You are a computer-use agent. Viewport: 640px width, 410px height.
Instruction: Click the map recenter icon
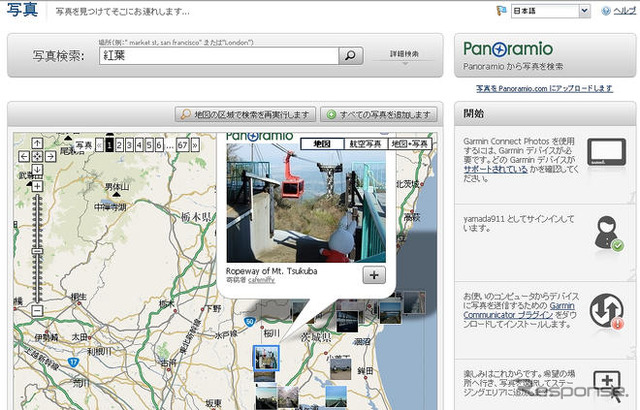[37, 156]
